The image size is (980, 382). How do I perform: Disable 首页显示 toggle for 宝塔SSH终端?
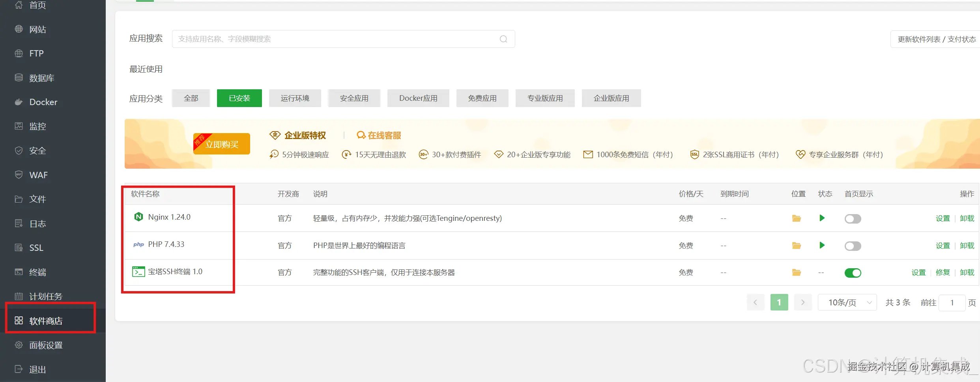[853, 273]
